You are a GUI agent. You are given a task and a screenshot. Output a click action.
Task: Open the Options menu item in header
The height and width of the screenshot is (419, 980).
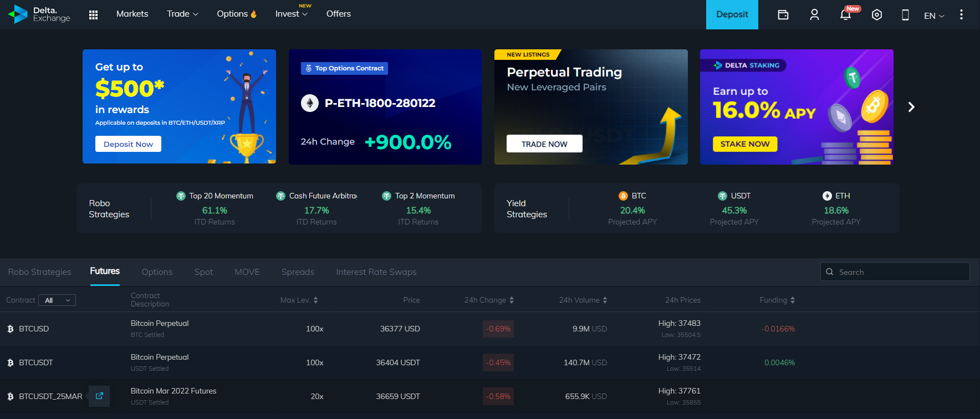point(232,14)
